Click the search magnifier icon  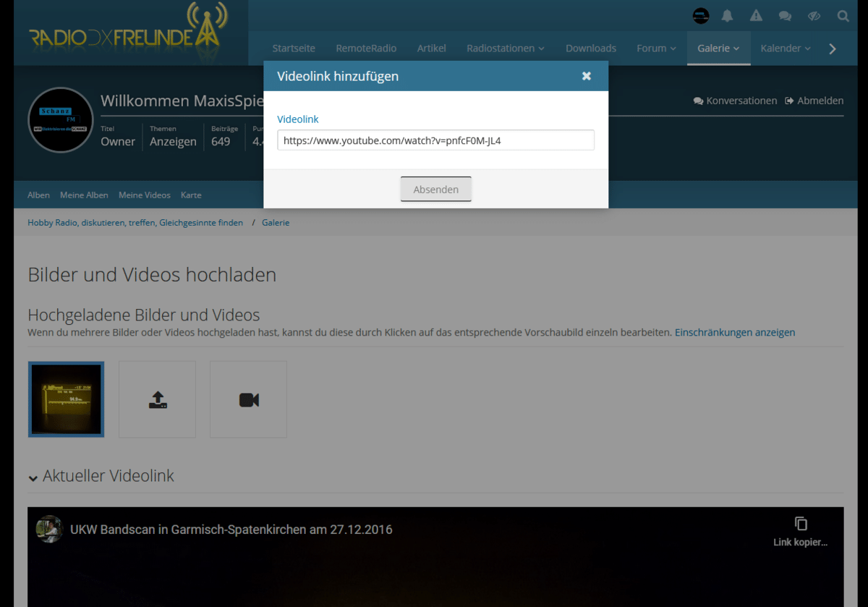[843, 16]
